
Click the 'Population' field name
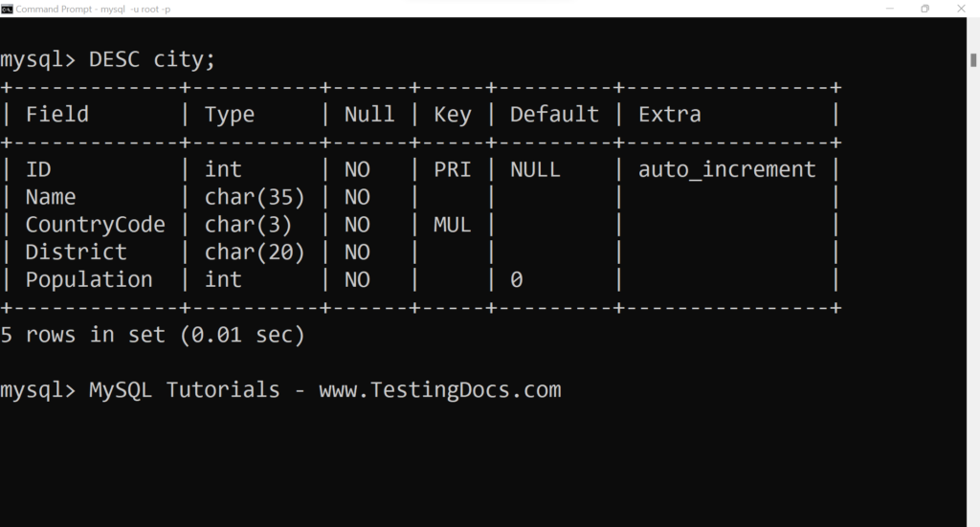89,280
